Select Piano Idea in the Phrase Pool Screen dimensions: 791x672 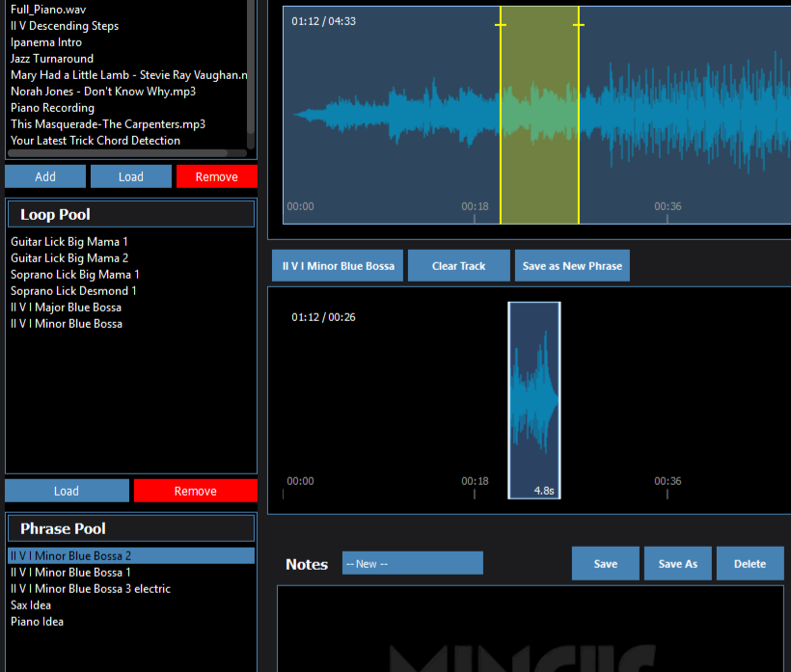37,622
